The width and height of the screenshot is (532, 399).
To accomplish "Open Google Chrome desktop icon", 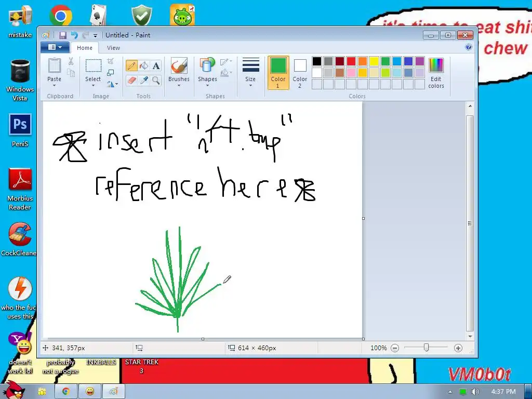I will point(61,16).
